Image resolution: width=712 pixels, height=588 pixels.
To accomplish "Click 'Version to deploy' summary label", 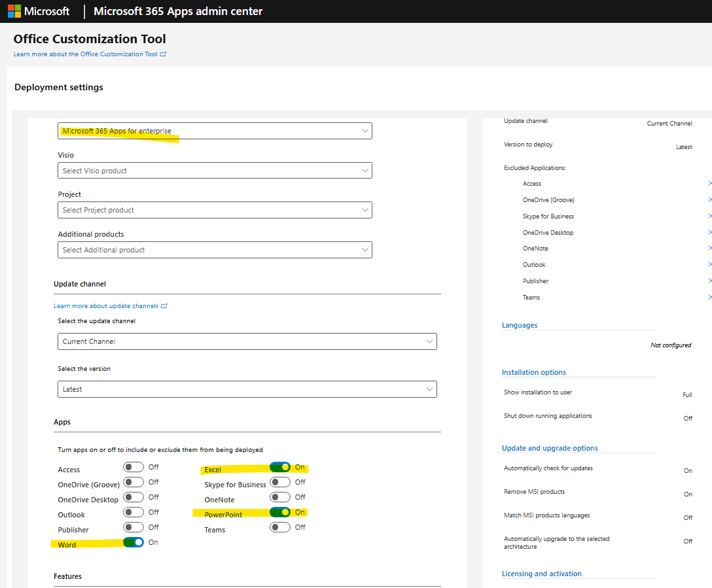I will pos(528,145).
